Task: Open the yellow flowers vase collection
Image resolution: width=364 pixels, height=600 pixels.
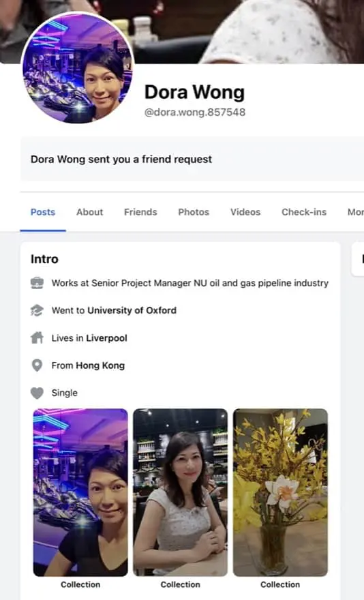Action: pyautogui.click(x=280, y=492)
